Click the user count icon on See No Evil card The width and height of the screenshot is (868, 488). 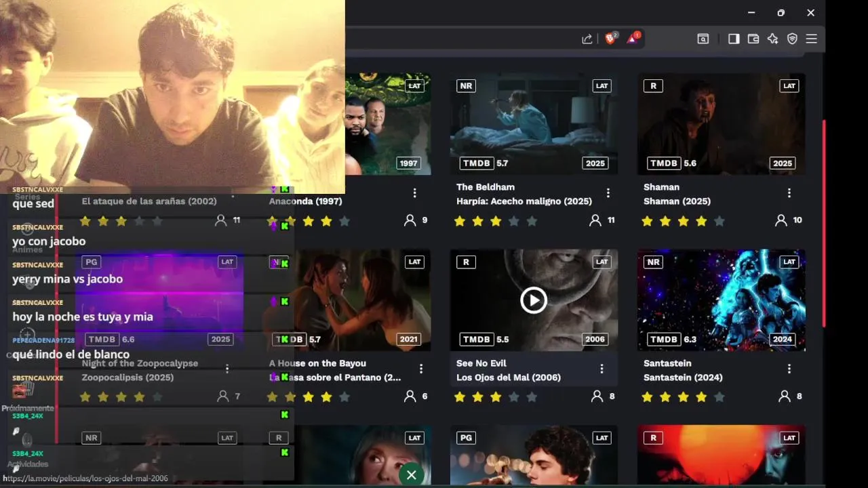597,396
